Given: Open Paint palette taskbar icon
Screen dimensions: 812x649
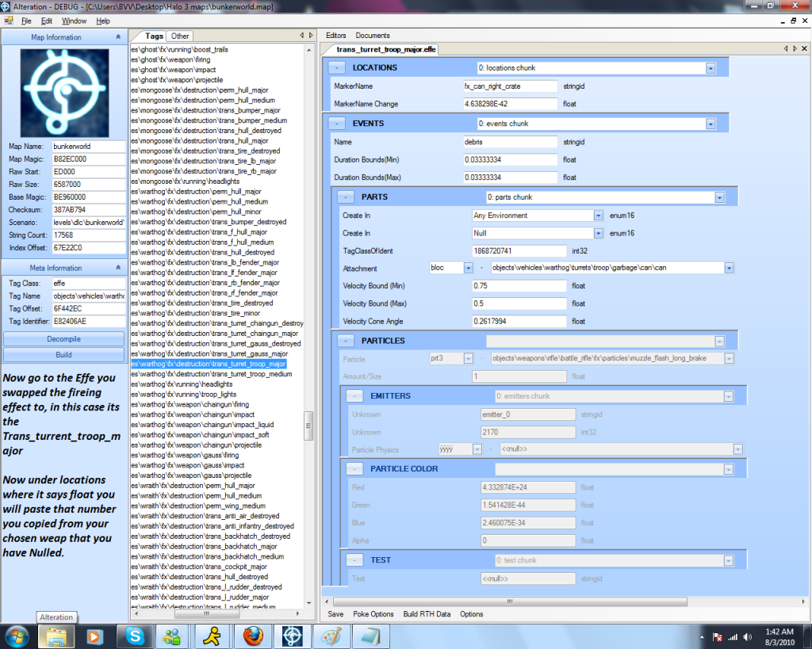Looking at the screenshot, I should click(x=331, y=636).
